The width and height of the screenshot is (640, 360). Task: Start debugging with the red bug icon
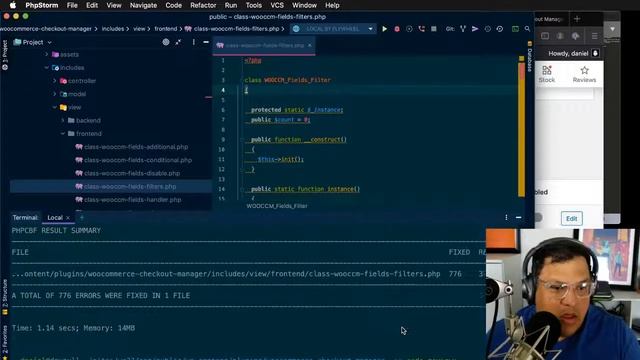point(397,29)
